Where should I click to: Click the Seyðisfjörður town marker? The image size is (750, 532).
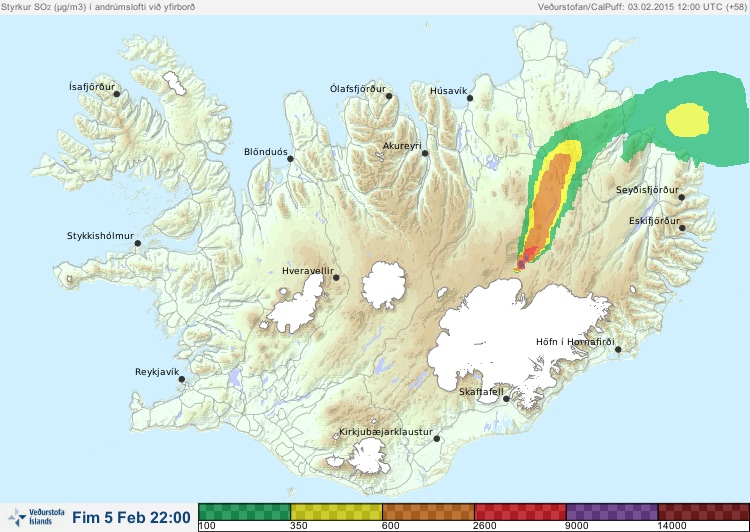pyautogui.click(x=682, y=197)
